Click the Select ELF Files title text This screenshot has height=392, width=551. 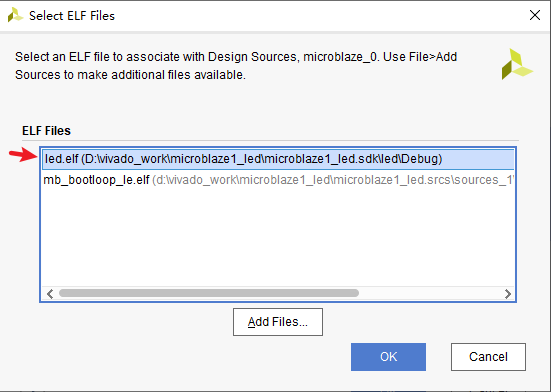click(x=72, y=15)
